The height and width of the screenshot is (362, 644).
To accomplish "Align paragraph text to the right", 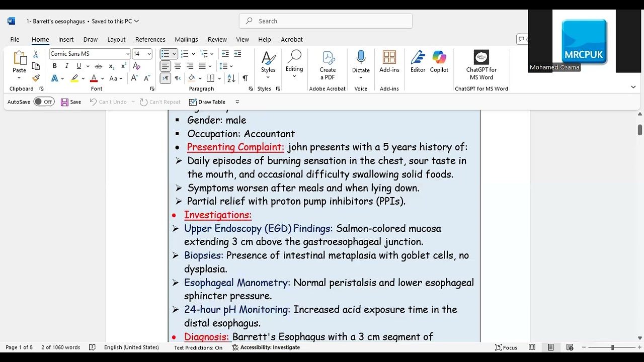I will click(x=190, y=66).
